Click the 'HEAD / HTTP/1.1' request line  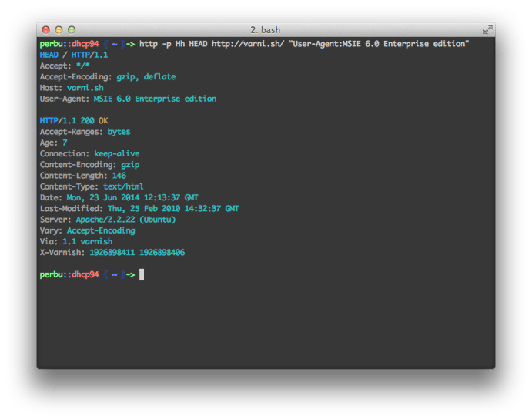tap(74, 55)
